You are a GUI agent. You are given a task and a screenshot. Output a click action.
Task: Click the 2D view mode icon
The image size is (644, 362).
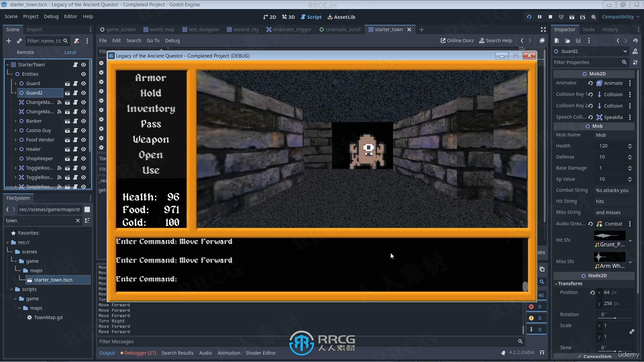(269, 17)
